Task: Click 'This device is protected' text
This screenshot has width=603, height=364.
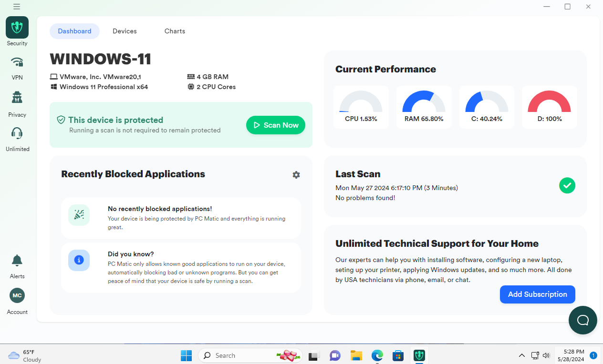Action: coord(116,120)
